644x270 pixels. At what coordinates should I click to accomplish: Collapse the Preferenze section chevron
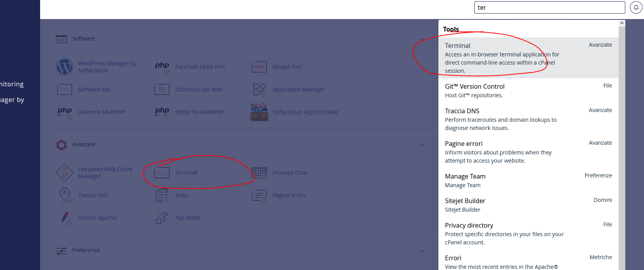click(x=422, y=251)
